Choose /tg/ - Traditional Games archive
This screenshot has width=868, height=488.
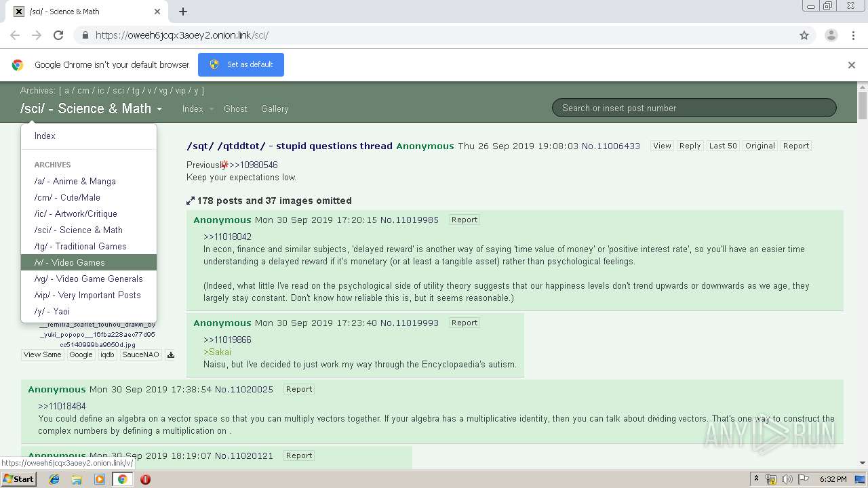(x=89, y=246)
